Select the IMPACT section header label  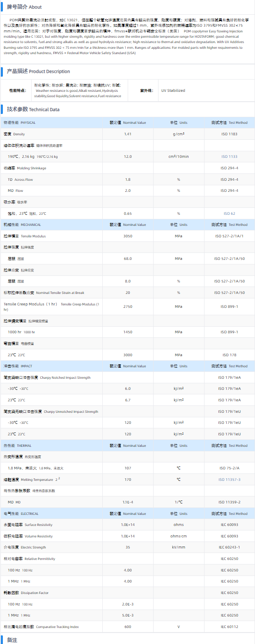[18, 366]
